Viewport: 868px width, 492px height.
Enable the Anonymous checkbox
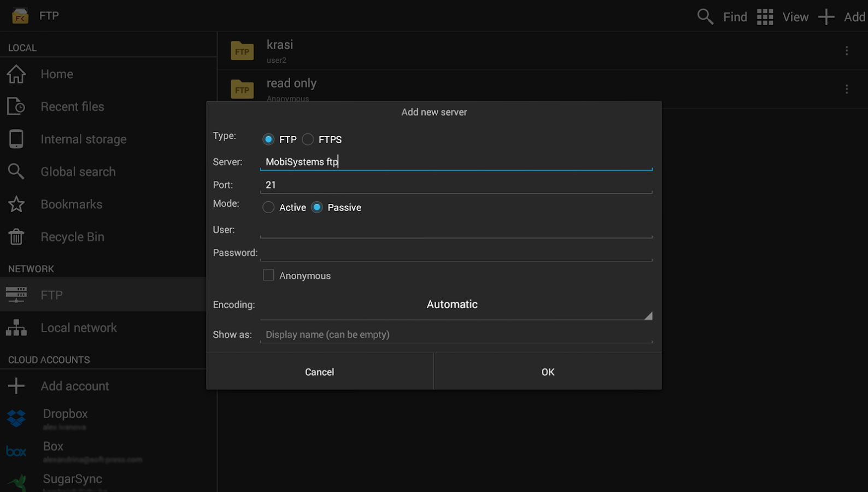(268, 275)
